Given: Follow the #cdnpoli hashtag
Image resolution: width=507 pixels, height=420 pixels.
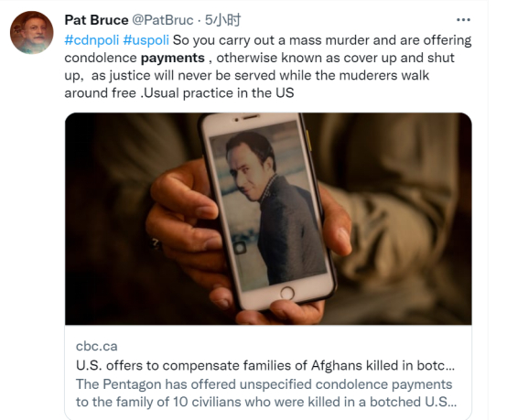Looking at the screenshot, I should pyautogui.click(x=92, y=40).
